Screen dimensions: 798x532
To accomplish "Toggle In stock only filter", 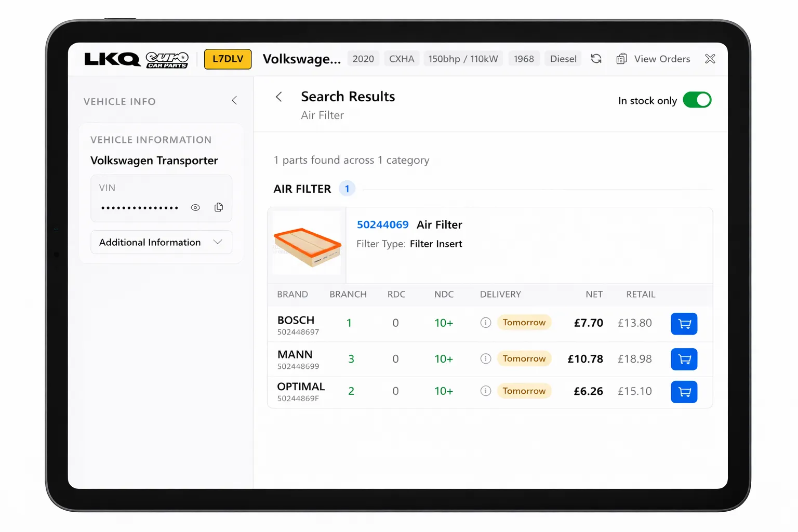I will (697, 100).
